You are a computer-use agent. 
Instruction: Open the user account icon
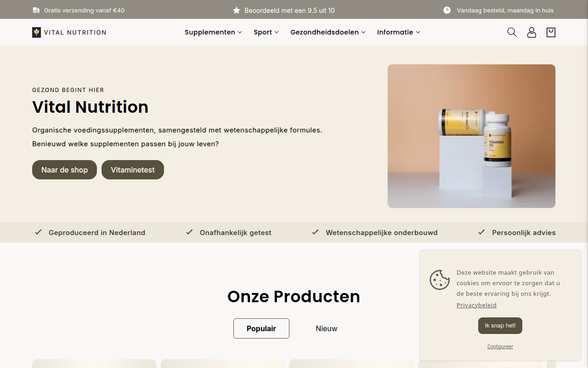coord(531,32)
